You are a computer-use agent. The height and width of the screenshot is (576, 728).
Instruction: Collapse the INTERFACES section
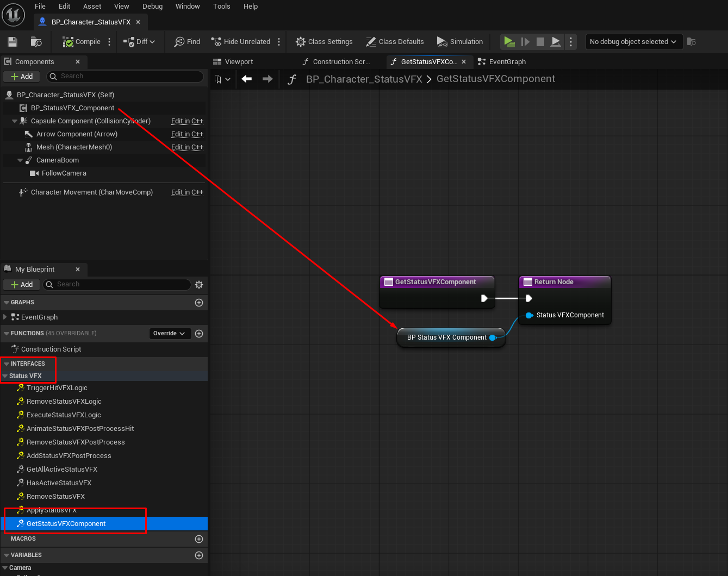click(7, 364)
